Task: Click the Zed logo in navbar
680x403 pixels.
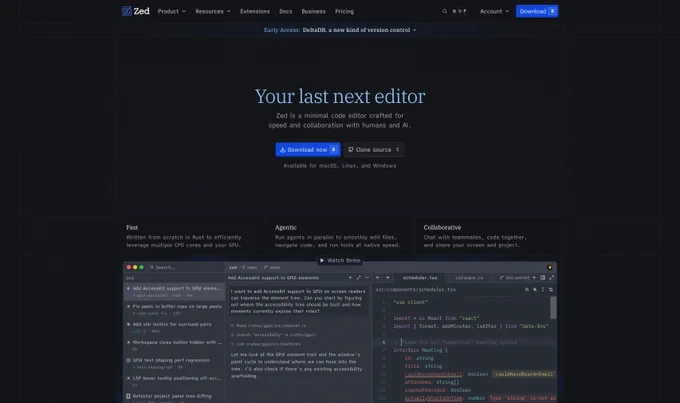Action: pyautogui.click(x=136, y=11)
